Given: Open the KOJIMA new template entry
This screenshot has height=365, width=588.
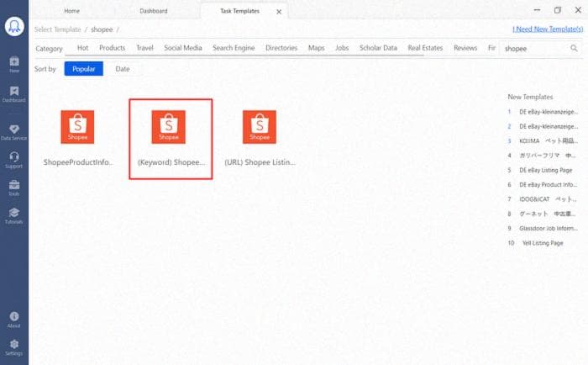Looking at the screenshot, I should click(548, 140).
